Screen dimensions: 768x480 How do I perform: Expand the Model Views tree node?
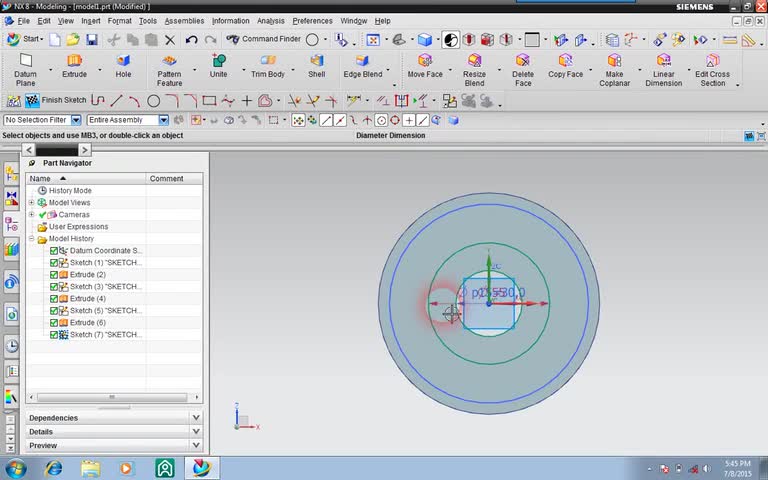point(31,203)
